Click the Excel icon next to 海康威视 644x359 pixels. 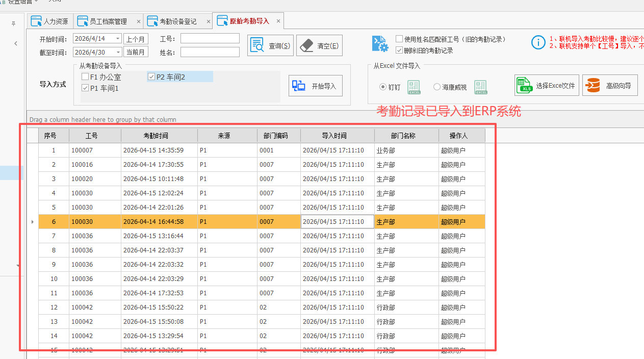coord(480,87)
